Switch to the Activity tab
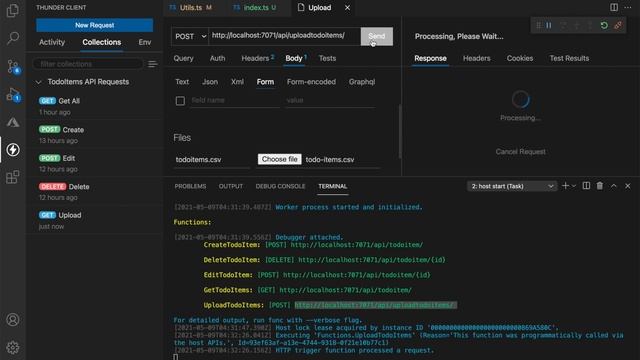Viewport: 640px width, 360px height. coord(52,42)
